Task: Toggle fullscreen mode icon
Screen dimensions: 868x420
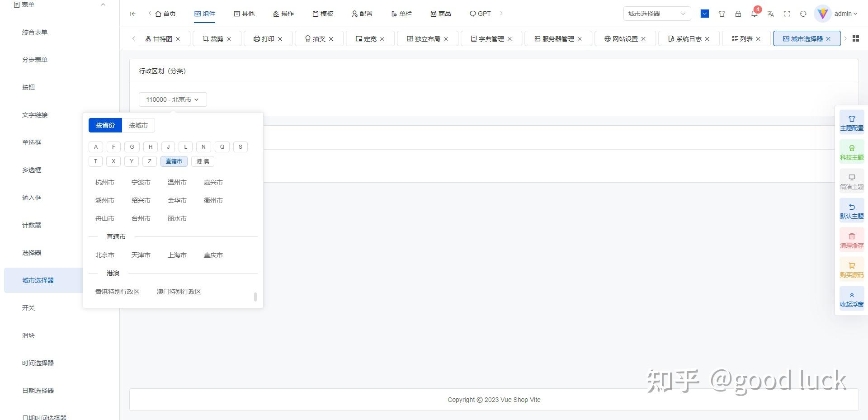Action: [787, 14]
